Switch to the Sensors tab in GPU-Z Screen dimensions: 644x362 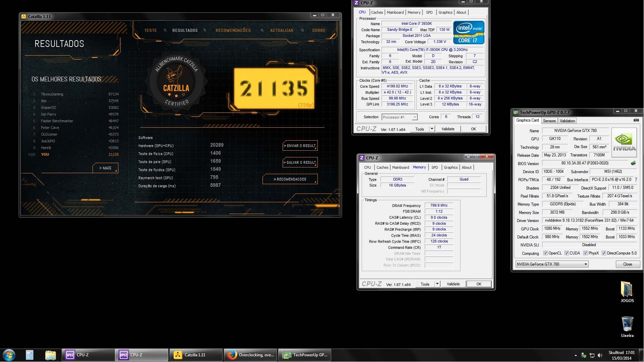549,121
